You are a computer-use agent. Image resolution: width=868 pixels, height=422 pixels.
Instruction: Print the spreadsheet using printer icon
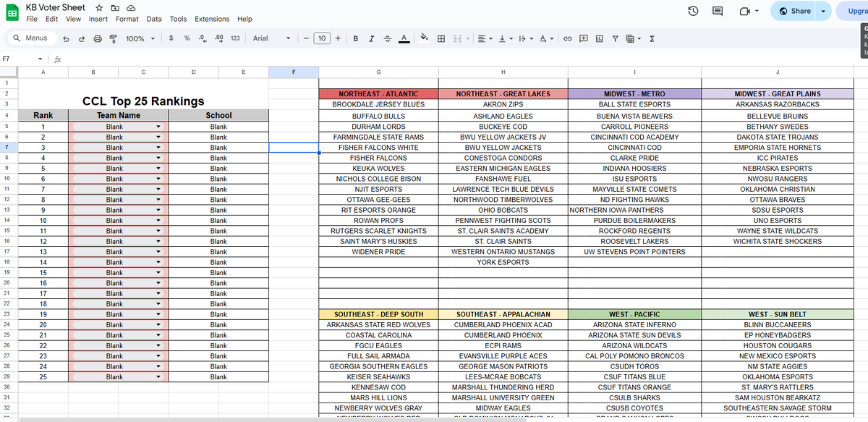(97, 38)
